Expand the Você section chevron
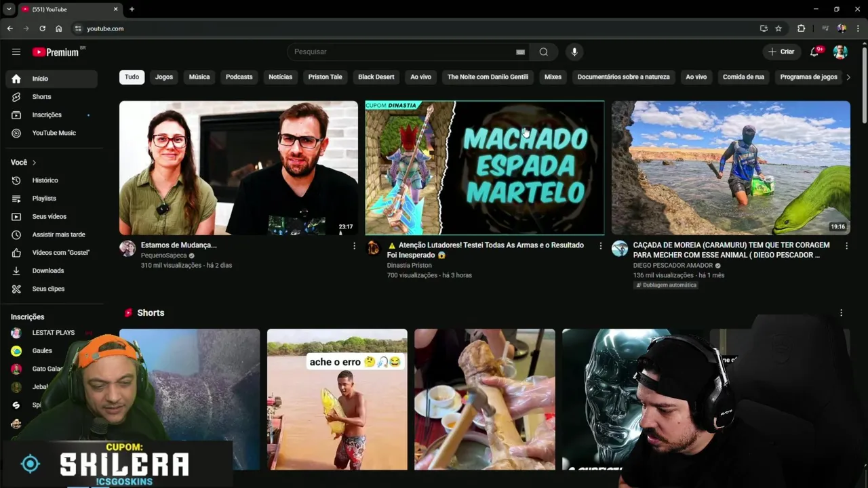Screen dimensions: 868x488 34,163
